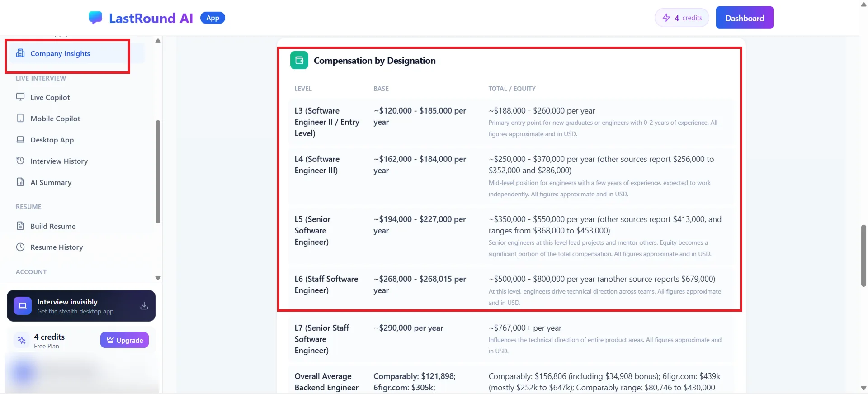
Task: Click the ~$767,000+ per year total value
Action: click(525, 328)
